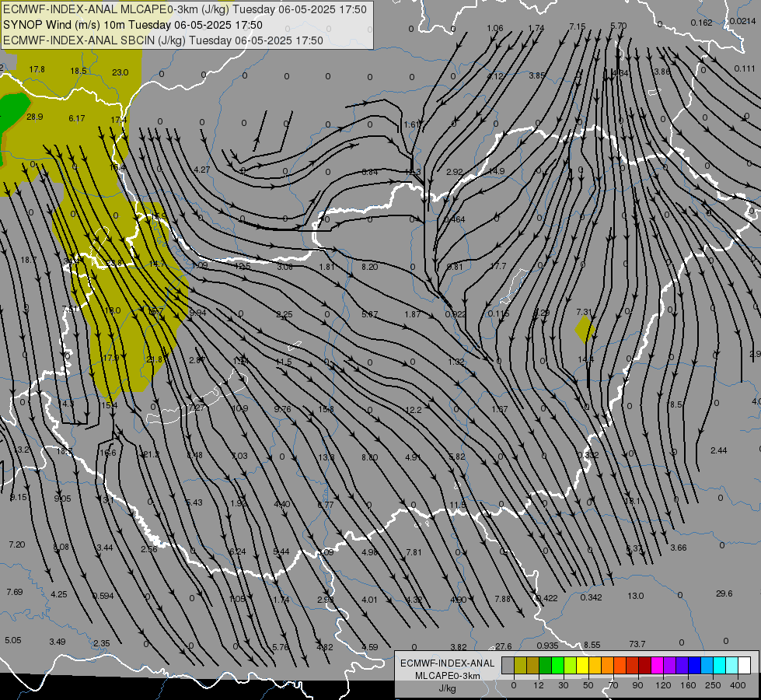Click the map value 3.49
Screen dimensions: 761x700
(x=58, y=642)
